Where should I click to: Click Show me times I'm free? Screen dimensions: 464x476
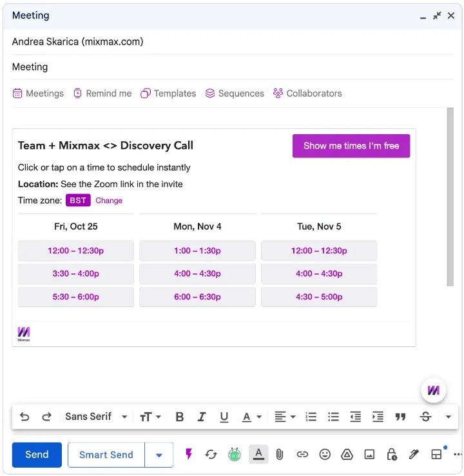point(351,146)
